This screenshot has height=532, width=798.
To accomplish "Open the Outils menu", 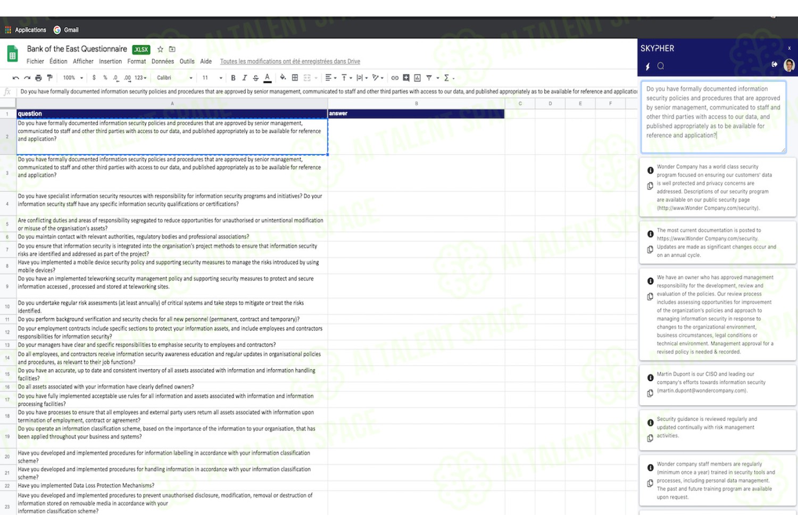I will coord(187,62).
